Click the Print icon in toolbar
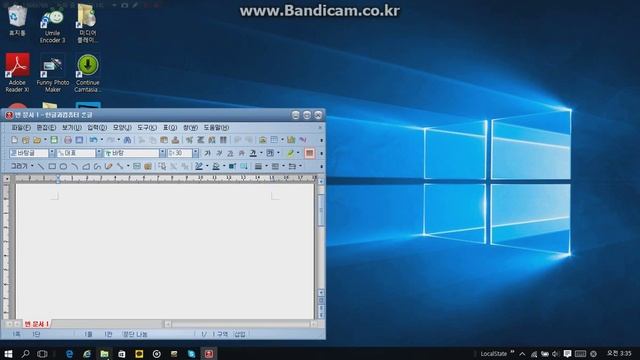Viewport: 640px width, 360px height. point(68,140)
